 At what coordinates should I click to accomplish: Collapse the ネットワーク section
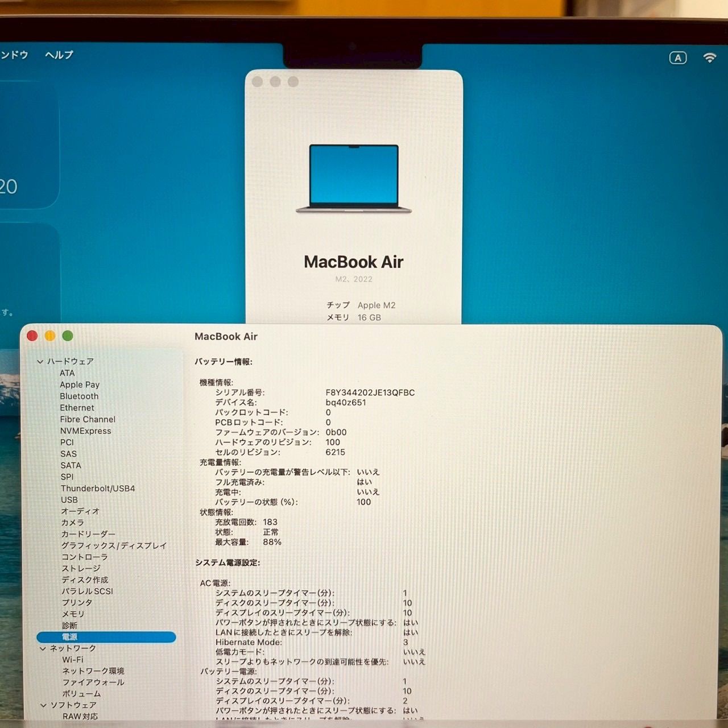43,648
